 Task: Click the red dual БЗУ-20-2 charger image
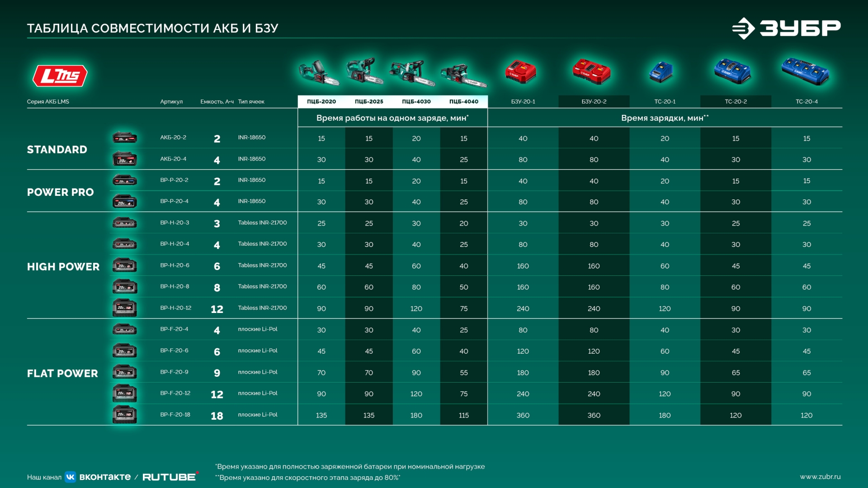tap(591, 72)
